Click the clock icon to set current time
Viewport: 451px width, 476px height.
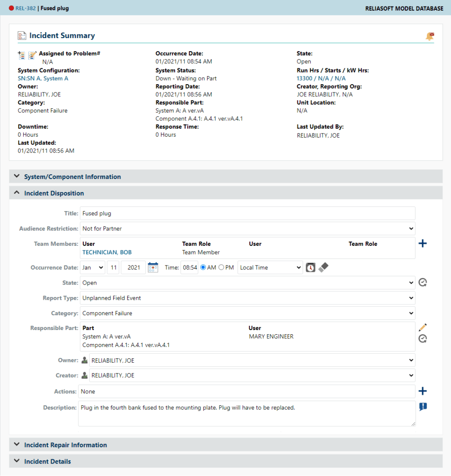pyautogui.click(x=311, y=267)
